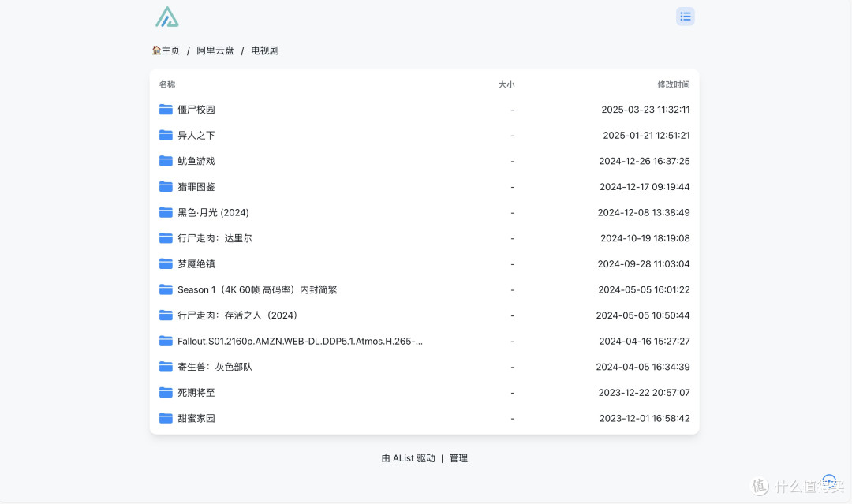Click the folder icon for 梦魇绝镇

(x=166, y=263)
